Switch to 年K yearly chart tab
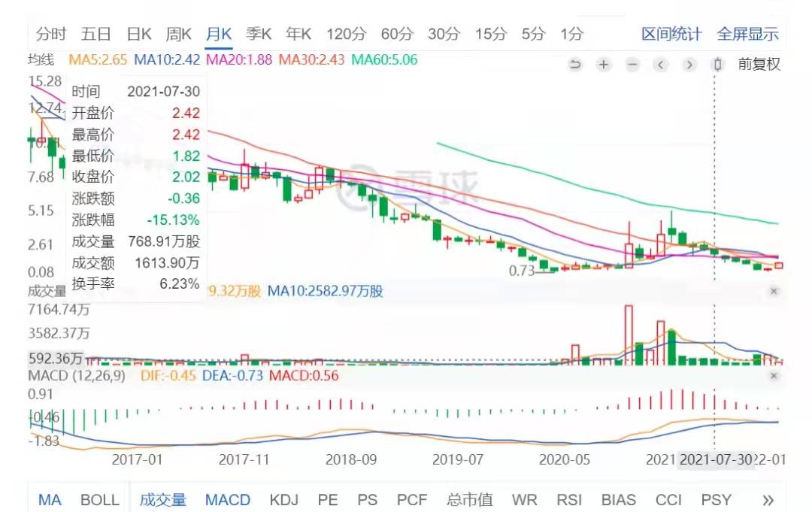This screenshot has height=512, width=812. [x=298, y=34]
